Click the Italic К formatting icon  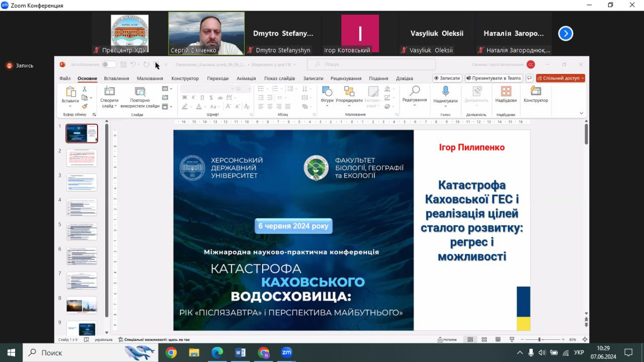(x=193, y=98)
